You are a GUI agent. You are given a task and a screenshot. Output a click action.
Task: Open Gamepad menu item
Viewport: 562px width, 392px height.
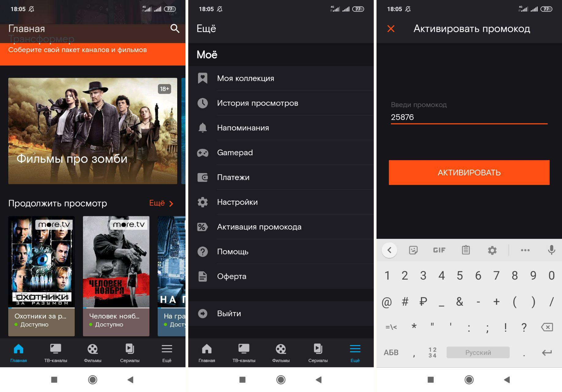coord(281,153)
